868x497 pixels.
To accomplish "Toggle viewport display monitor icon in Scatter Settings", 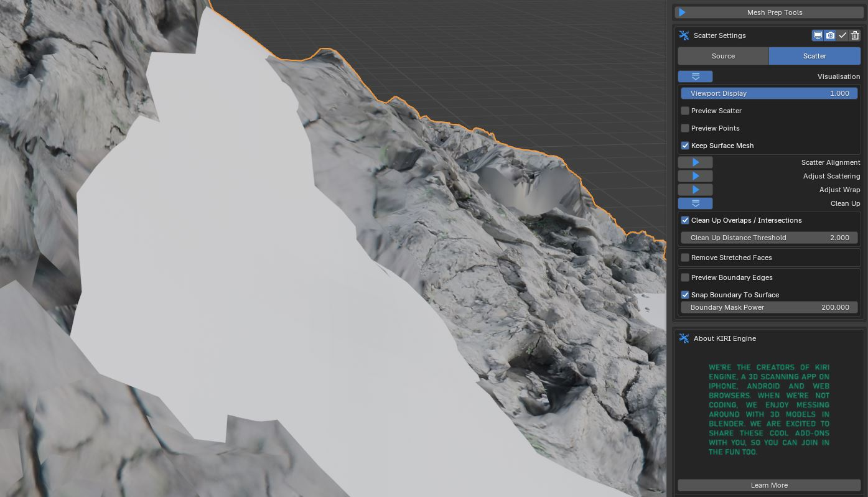I will point(818,35).
